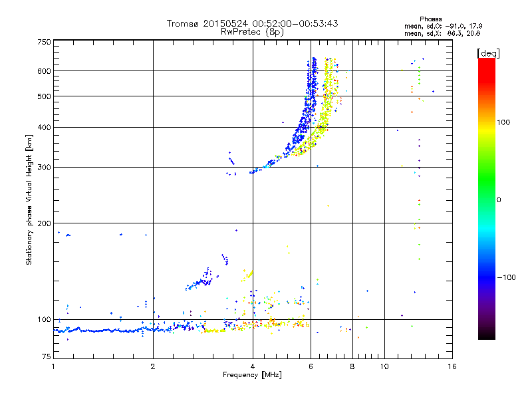Image resolution: width=532 pixels, height=399 pixels.
Task: Click the 'Frequency [MHz]' axis title
Action: (x=252, y=375)
